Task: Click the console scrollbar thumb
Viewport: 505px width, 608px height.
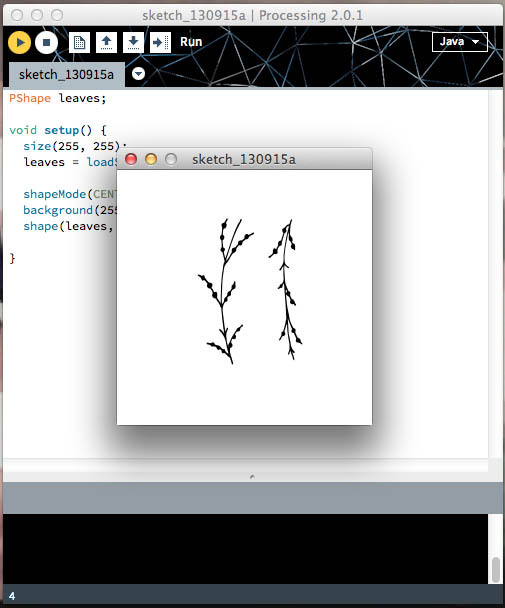Action: pos(495,570)
